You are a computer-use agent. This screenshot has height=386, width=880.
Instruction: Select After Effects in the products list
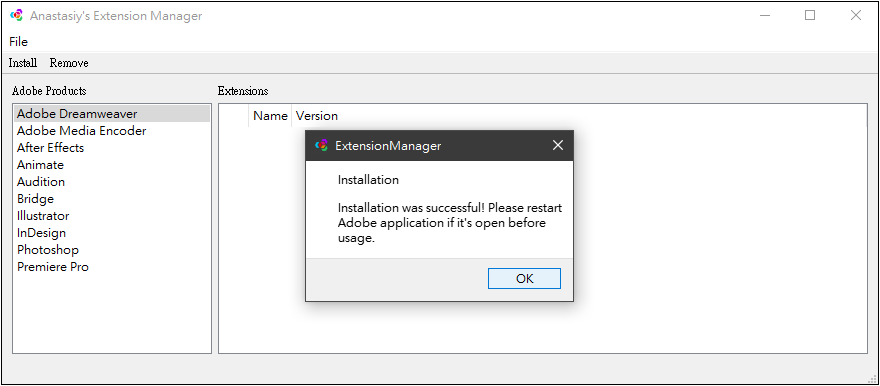tap(112, 148)
